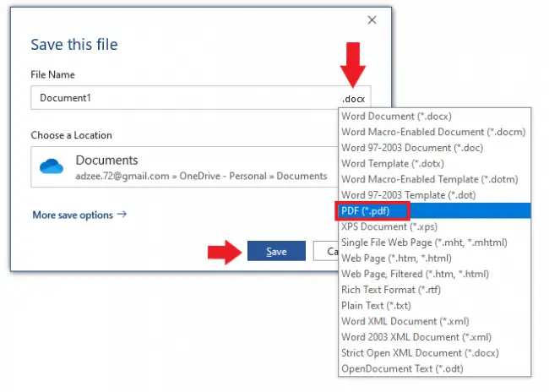Close the Save this file dialog

tap(372, 20)
